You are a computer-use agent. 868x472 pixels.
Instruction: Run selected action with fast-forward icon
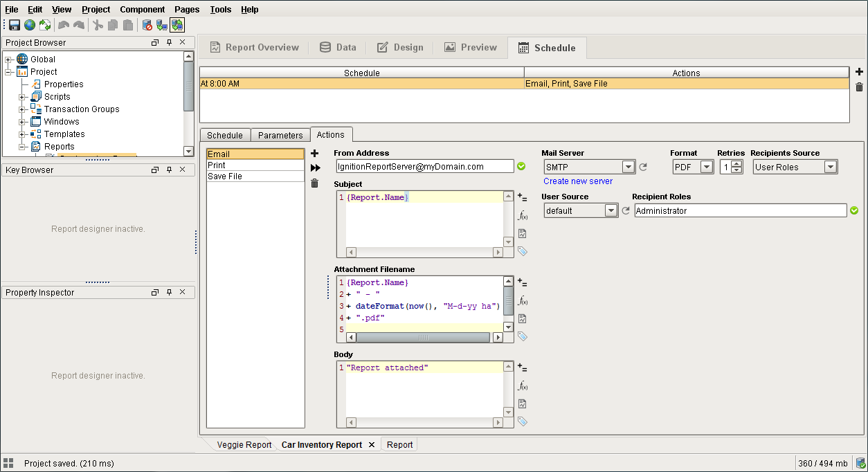(x=315, y=167)
